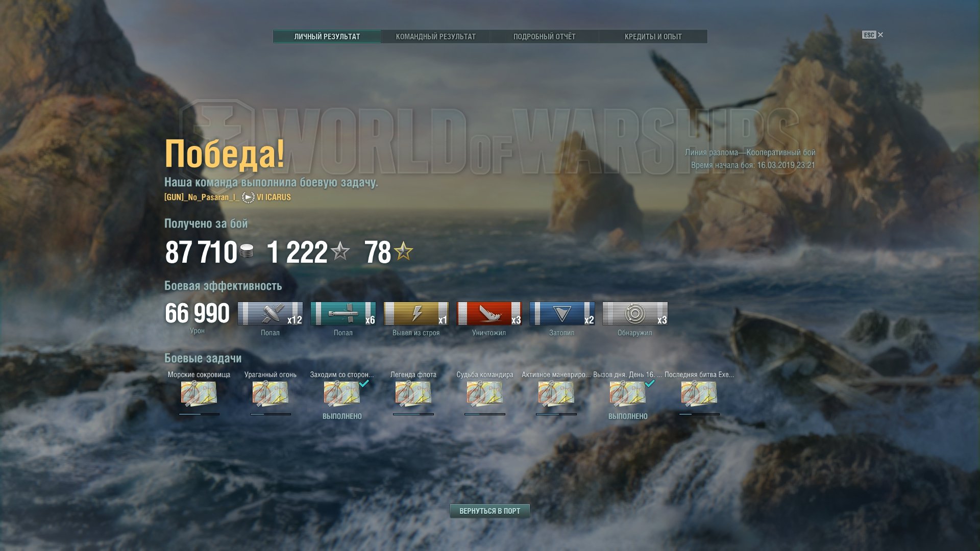This screenshot has height=551, width=980.
Task: Click the silver credits coin icon
Action: (x=247, y=252)
